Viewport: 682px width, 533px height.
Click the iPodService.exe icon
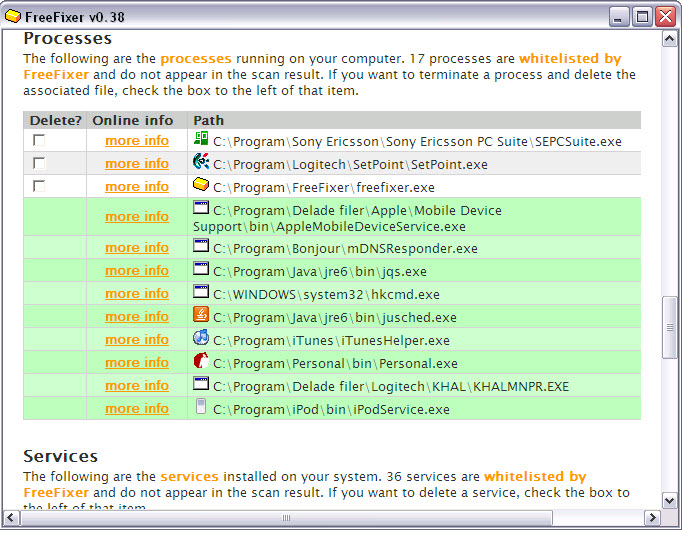[x=201, y=408]
